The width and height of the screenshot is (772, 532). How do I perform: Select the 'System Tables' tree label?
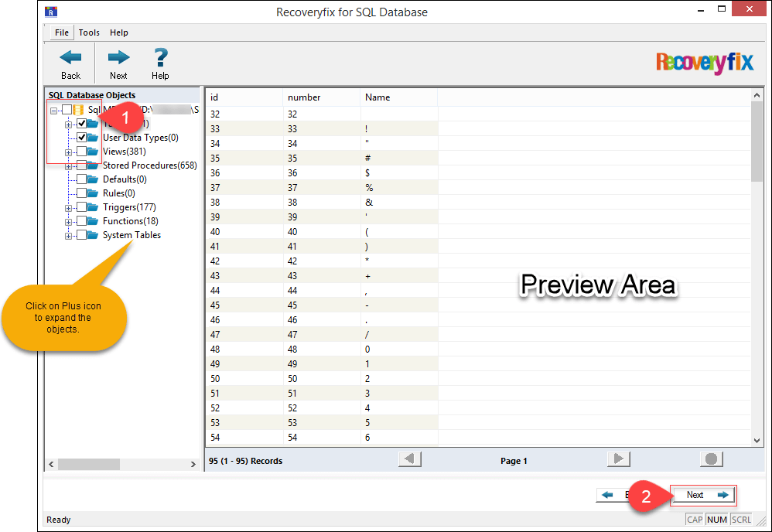(x=132, y=235)
